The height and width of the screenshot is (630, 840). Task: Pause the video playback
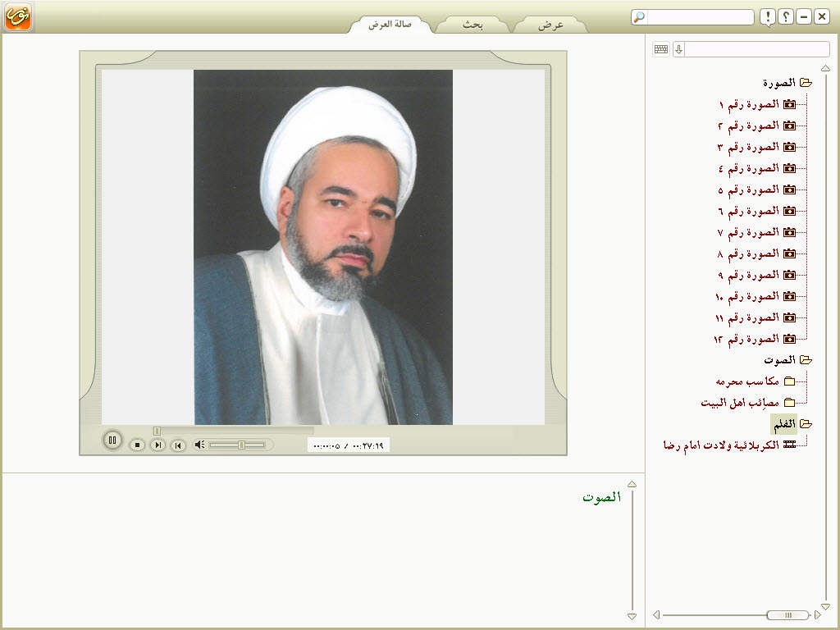point(112,441)
